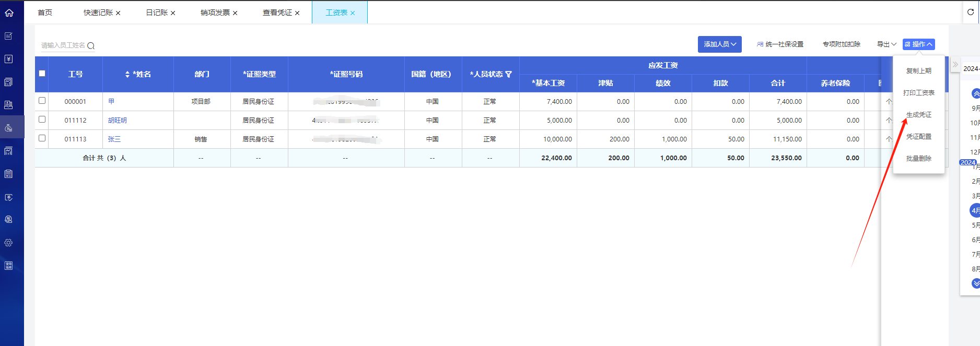The width and height of the screenshot is (980, 346).
Task: Open the 导出 dropdown
Action: 886,44
